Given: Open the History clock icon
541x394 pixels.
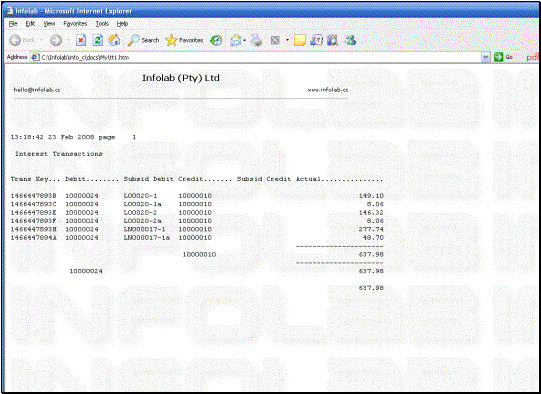Looking at the screenshot, I should point(216,41).
